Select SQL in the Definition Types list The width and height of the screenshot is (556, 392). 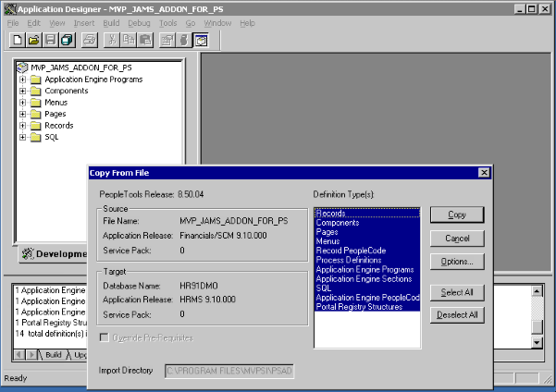tap(367, 288)
